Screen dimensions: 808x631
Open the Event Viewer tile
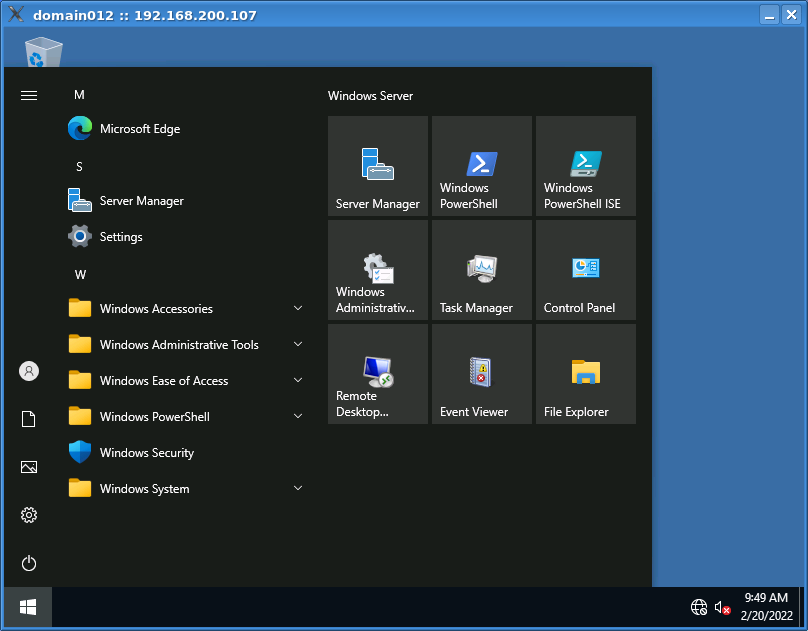pos(482,374)
